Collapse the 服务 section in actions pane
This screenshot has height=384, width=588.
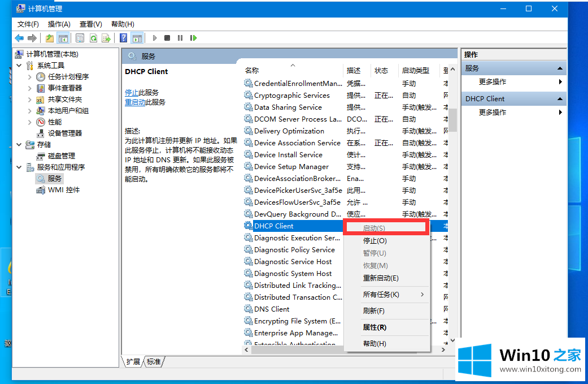560,68
